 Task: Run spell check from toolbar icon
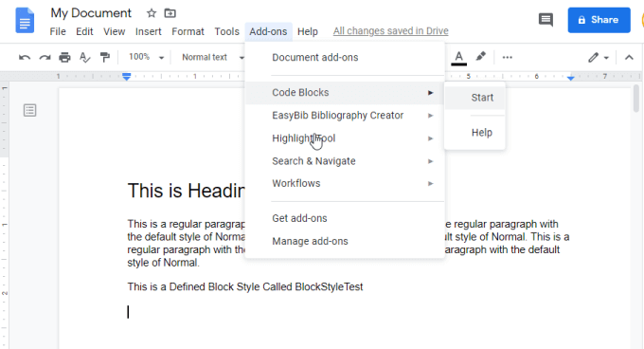84,57
